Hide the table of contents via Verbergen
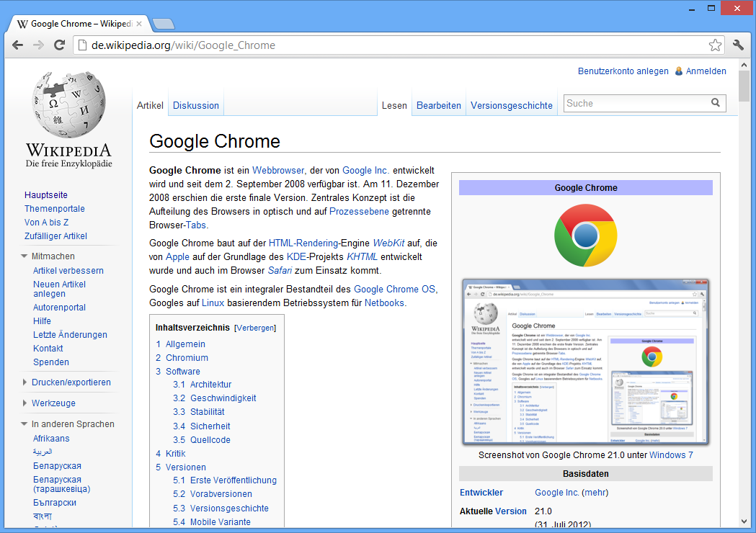This screenshot has width=756, height=533. click(x=254, y=328)
